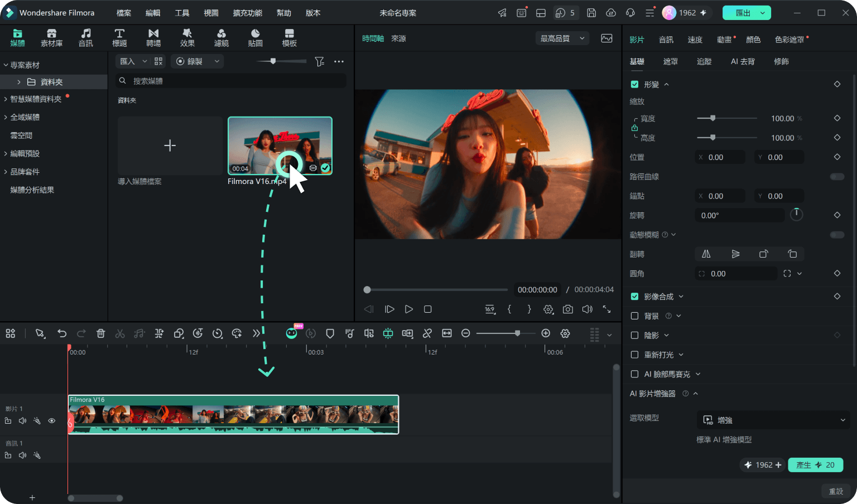Click the delete trash icon in timeline toolbar
This screenshot has width=857, height=504.
coord(101,333)
